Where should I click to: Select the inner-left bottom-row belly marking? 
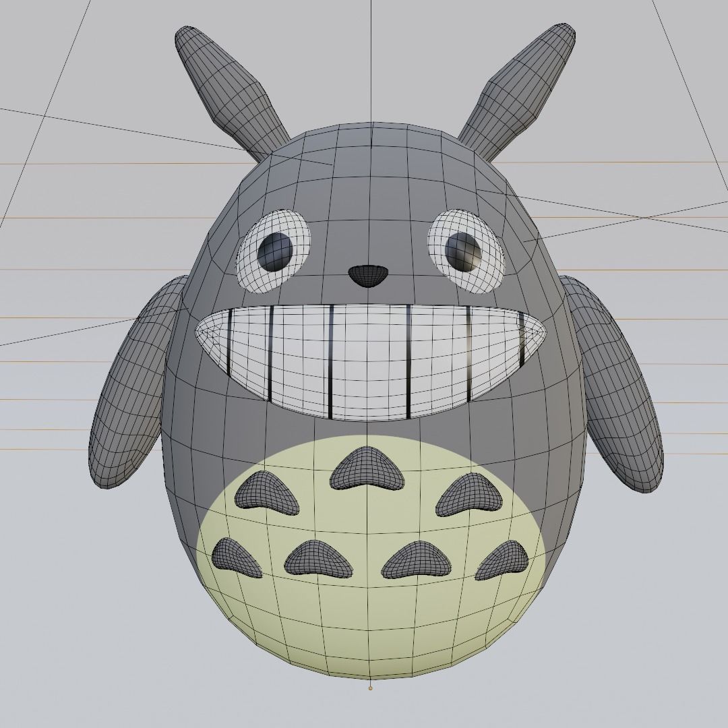(x=318, y=560)
